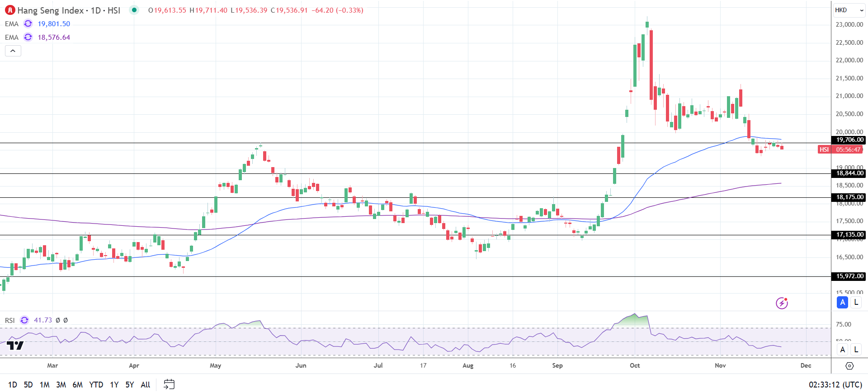Toggle auto scale A on RSI pane
Image resolution: width=868 pixels, height=392 pixels.
pyautogui.click(x=842, y=350)
